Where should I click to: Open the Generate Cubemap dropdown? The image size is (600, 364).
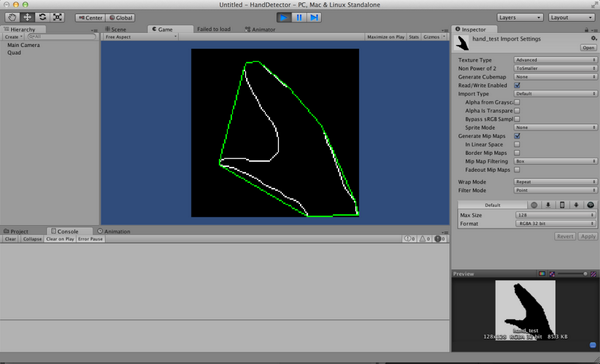[x=555, y=77]
